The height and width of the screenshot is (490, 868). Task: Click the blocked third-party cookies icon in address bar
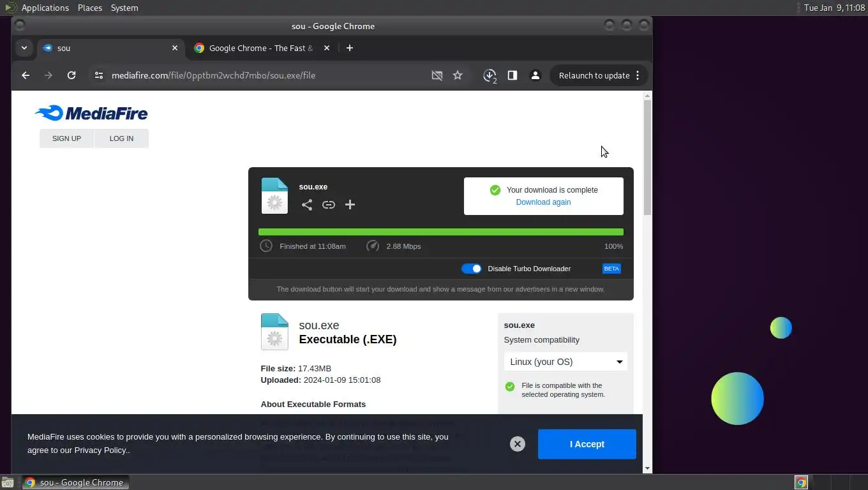click(437, 75)
